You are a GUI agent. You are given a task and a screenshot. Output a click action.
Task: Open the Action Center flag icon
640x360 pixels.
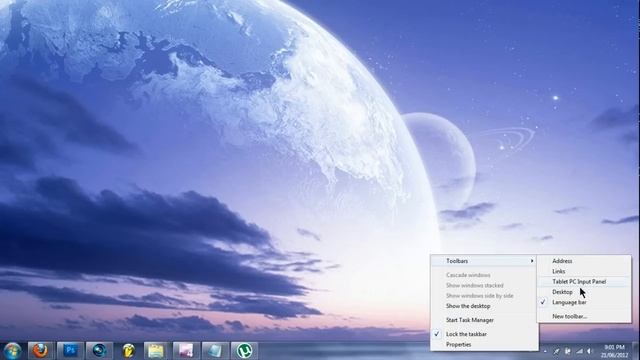[x=567, y=351]
